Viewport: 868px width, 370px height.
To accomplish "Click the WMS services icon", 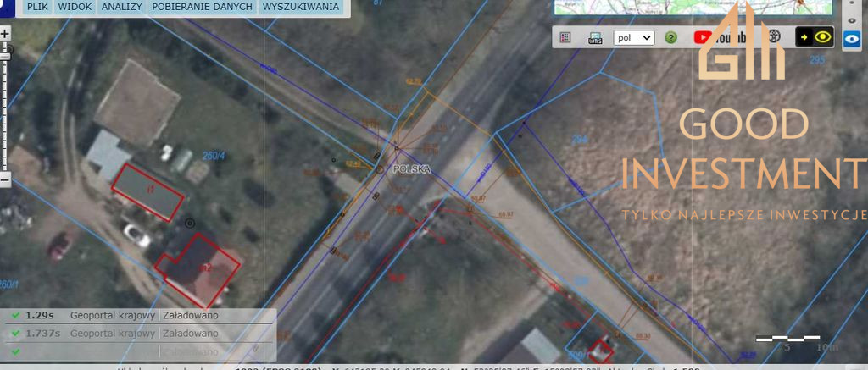I will 595,37.
